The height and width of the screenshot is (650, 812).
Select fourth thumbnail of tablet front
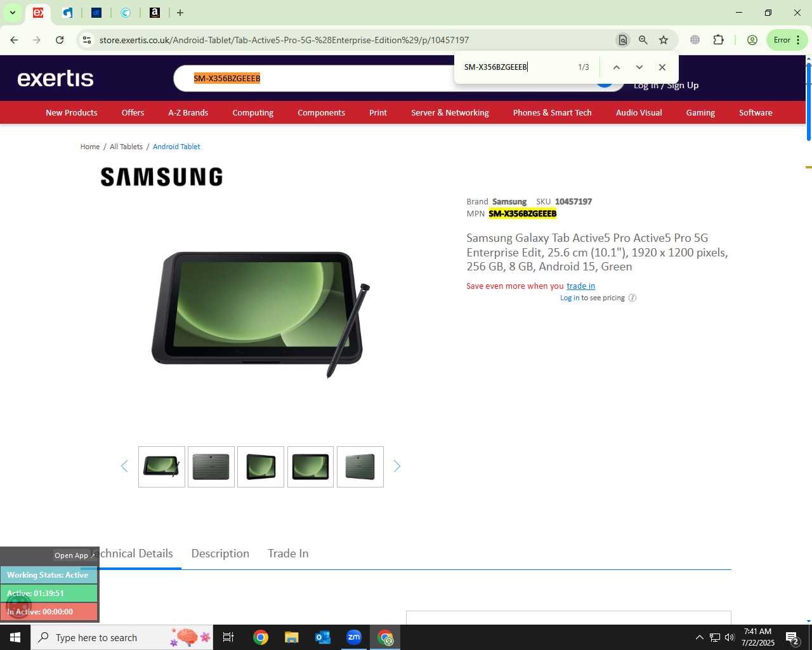pyautogui.click(x=310, y=467)
